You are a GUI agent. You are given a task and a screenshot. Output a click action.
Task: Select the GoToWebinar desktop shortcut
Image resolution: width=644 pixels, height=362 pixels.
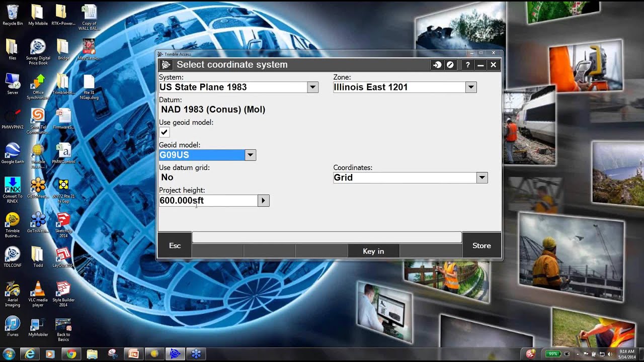(x=38, y=223)
